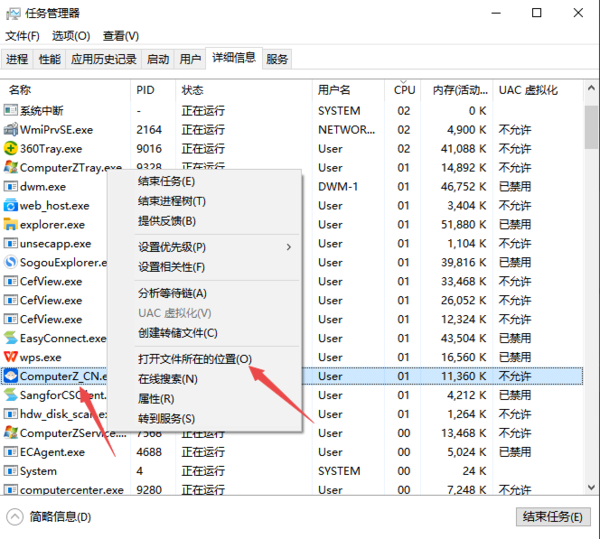Screen dimensions: 600x539
Task: Collapse to 简略信息 view using arrow
Action: [15, 517]
